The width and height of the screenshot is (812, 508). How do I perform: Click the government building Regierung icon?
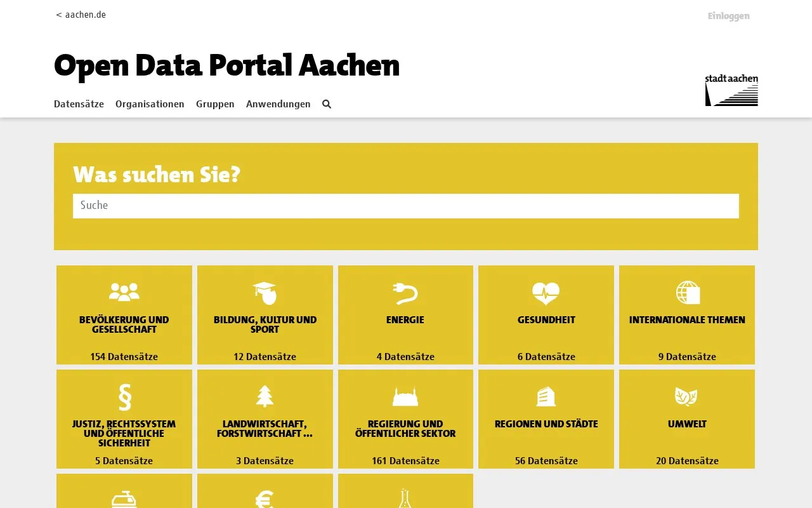pyautogui.click(x=405, y=397)
